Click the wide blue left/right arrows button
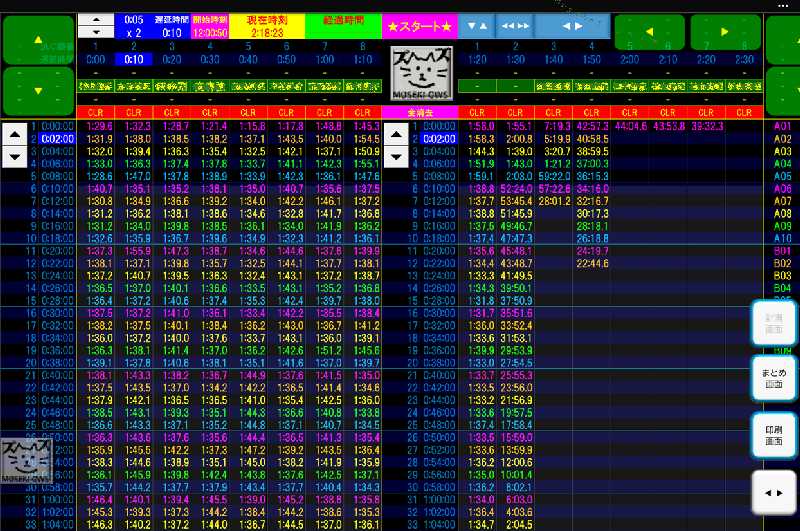 point(572,26)
